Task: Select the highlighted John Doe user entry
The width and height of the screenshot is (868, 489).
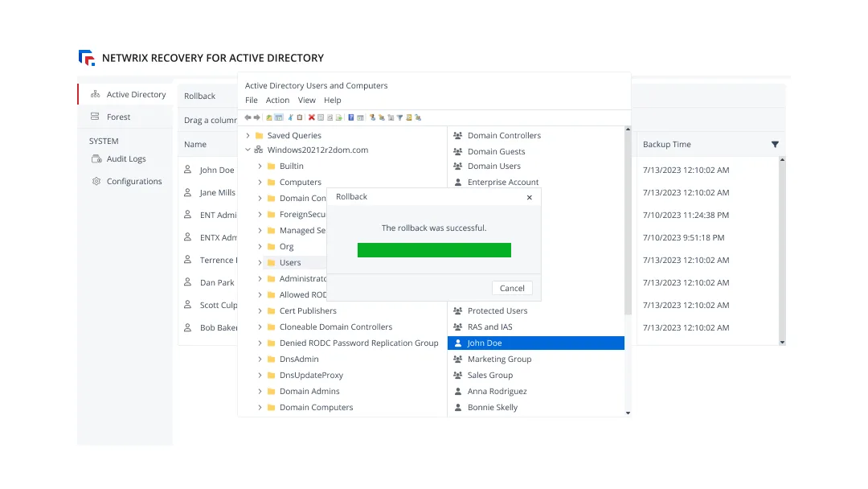Action: coord(536,343)
